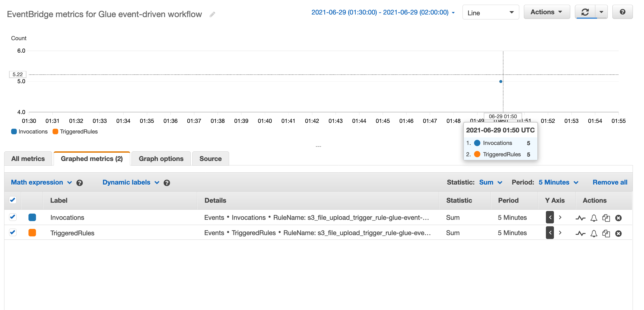Click anomaly detection icon for Invocations row
The image size is (644, 310).
(580, 218)
